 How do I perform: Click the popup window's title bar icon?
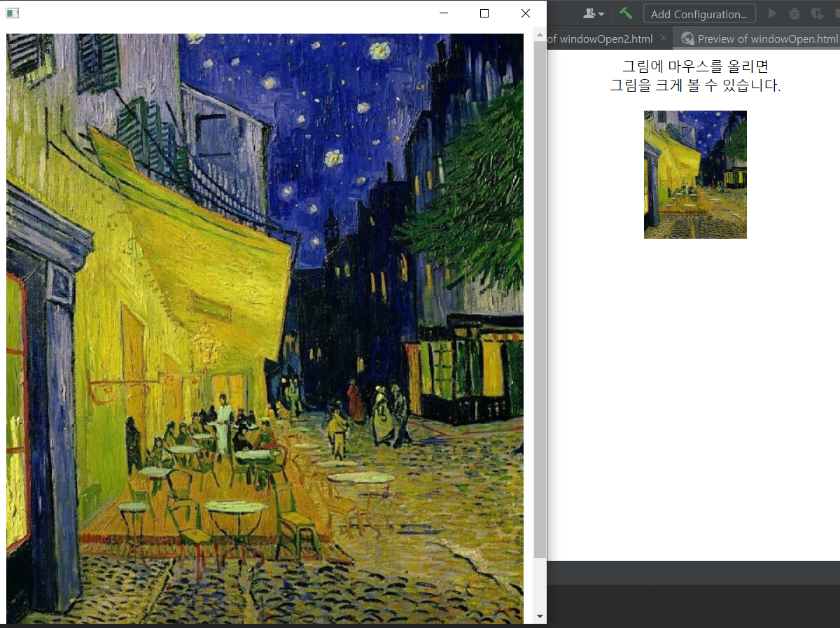tap(12, 13)
